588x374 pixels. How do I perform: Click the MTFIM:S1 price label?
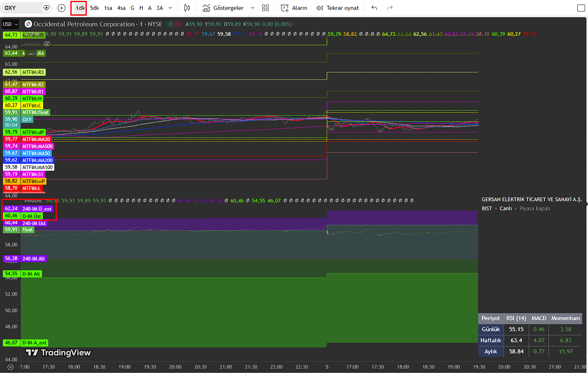tap(33, 174)
